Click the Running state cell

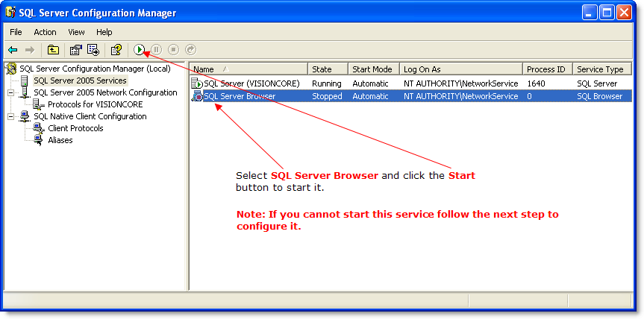tap(327, 83)
